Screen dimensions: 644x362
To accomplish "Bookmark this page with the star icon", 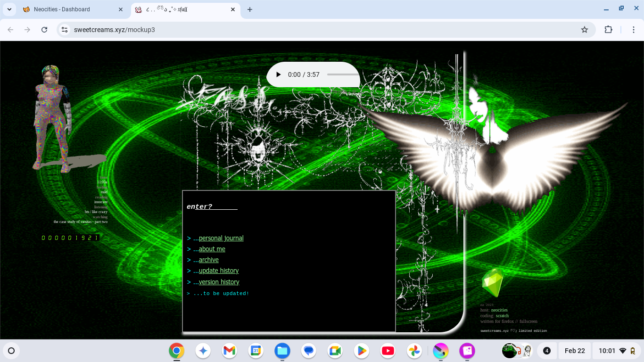I will tap(585, 30).
